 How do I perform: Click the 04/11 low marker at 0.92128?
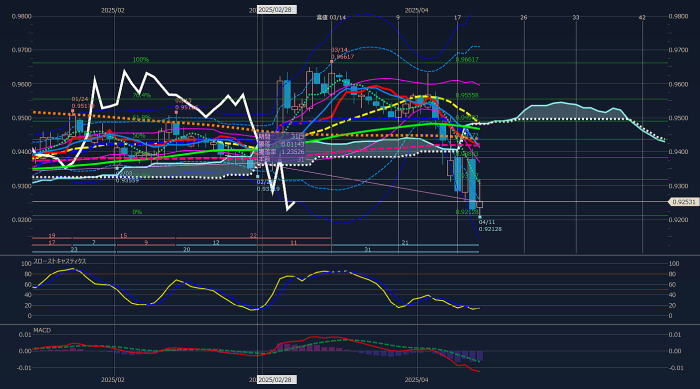pyautogui.click(x=490, y=225)
